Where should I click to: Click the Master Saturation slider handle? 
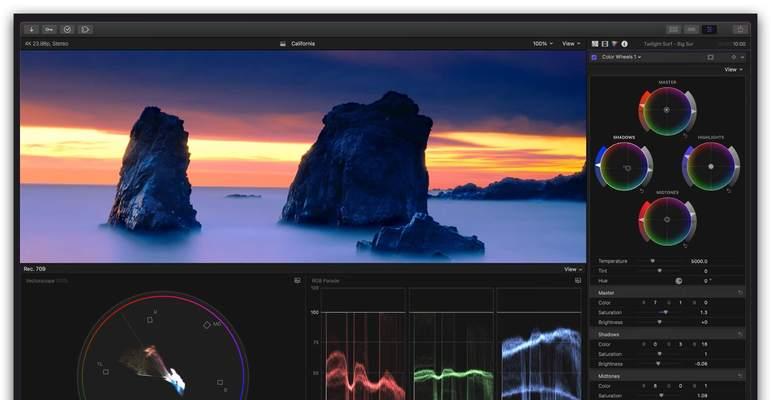[666, 312]
